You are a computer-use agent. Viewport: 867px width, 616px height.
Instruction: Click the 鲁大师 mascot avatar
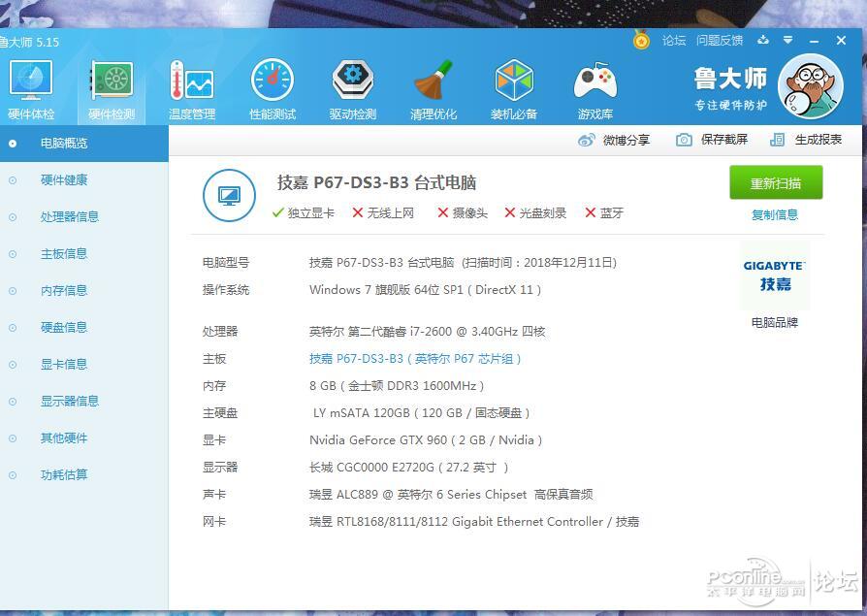(810, 86)
